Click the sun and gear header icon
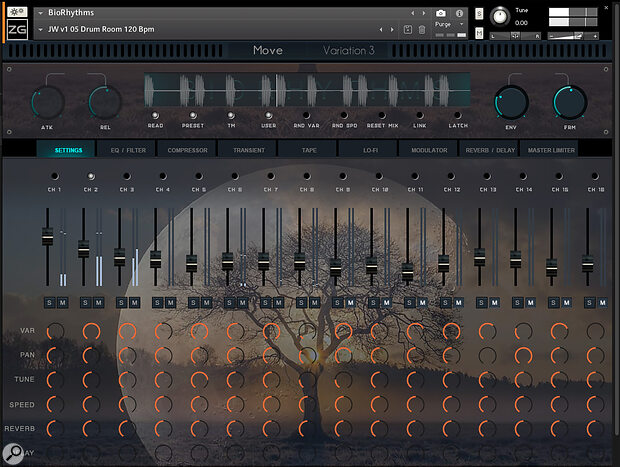This screenshot has width=620, height=467. (17, 11)
